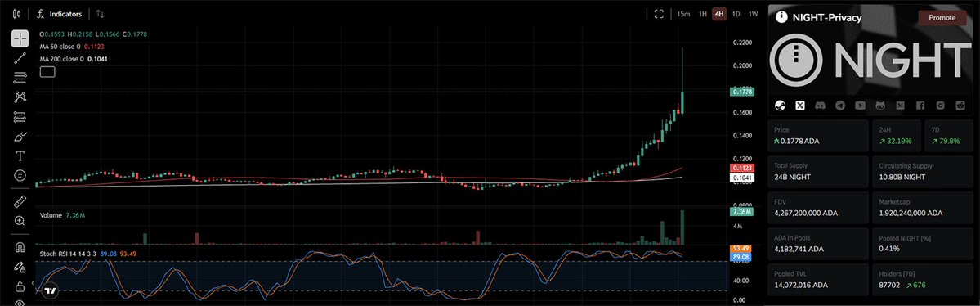Image resolution: width=980 pixels, height=306 pixels.
Task: Toggle lock all drawings
Action: click(20, 286)
